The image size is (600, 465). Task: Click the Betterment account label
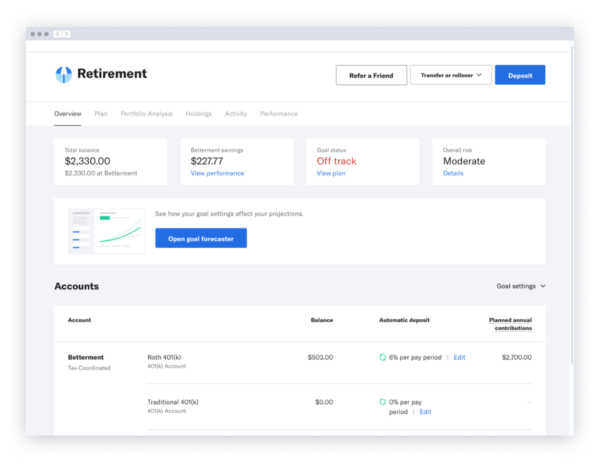click(86, 357)
